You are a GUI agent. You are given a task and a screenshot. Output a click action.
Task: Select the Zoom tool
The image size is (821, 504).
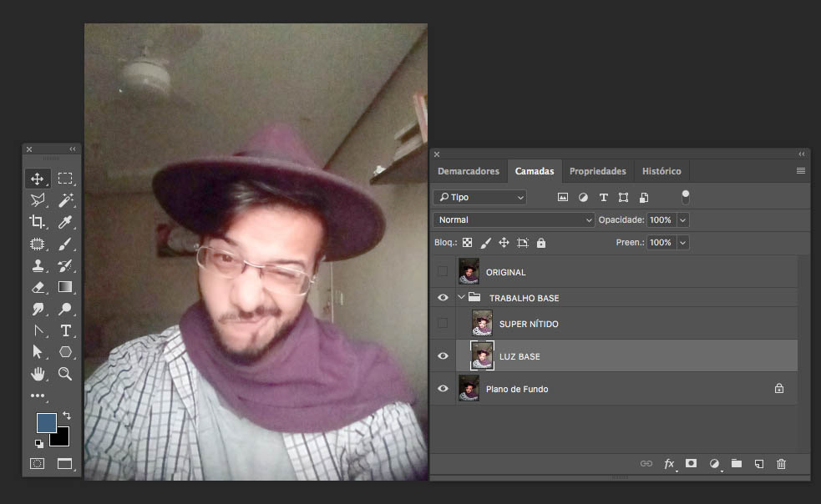pyautogui.click(x=65, y=373)
